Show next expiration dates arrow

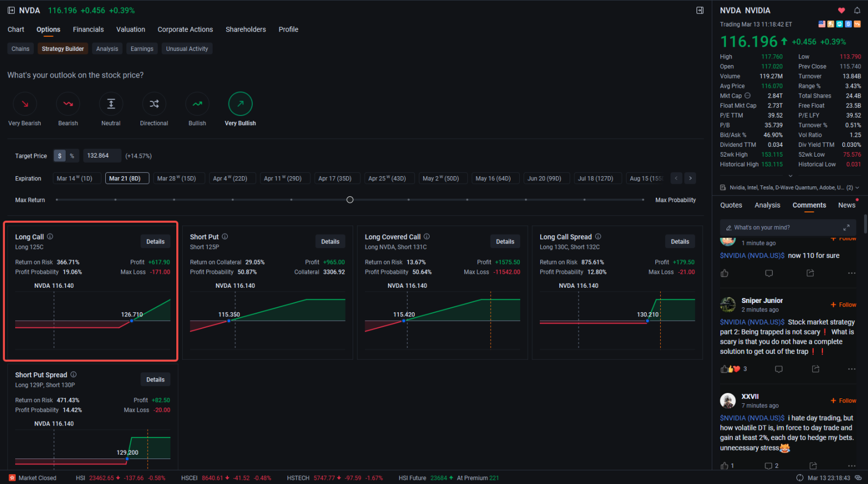690,178
